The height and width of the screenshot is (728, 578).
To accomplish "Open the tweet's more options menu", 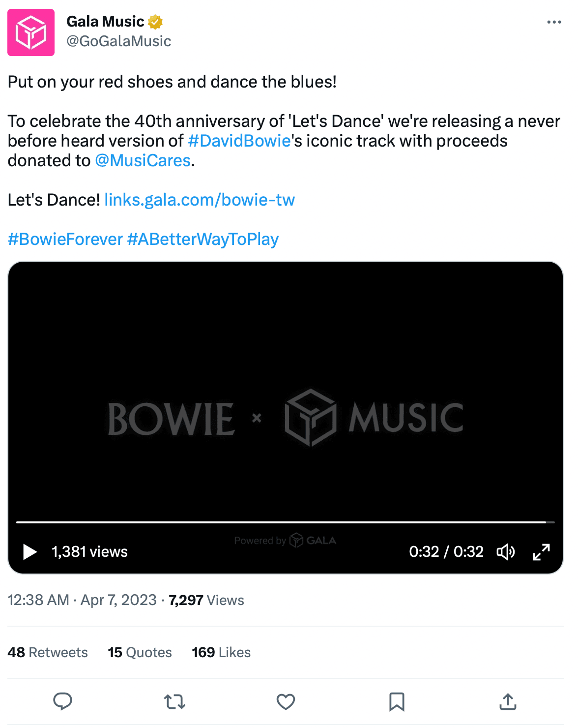I will pos(554,22).
